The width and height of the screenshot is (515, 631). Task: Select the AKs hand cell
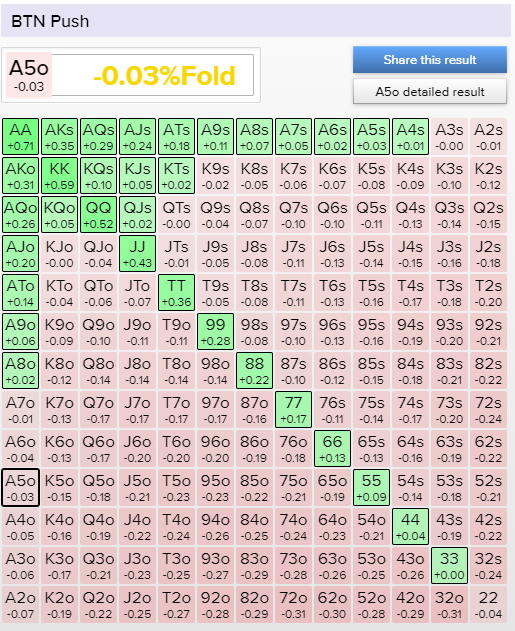[60, 136]
